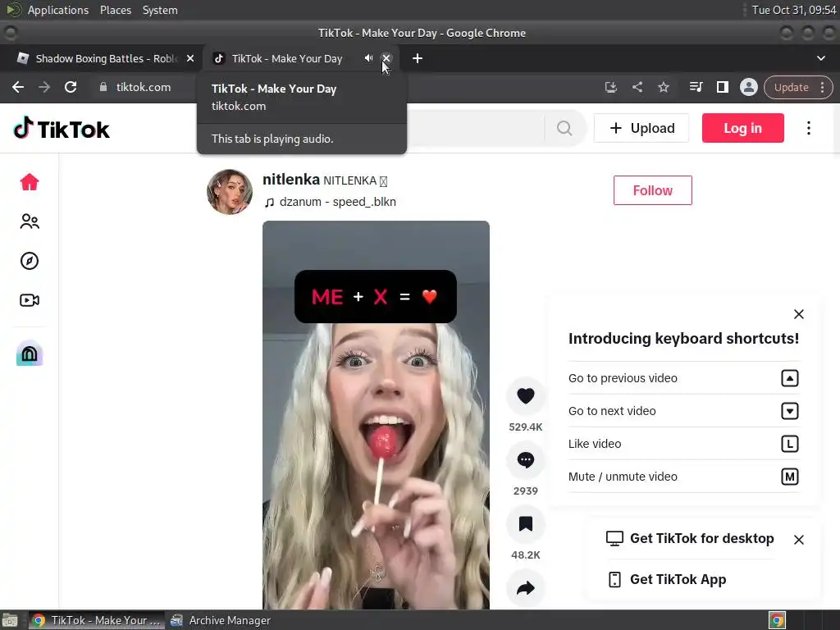
Task: Click the Like video shortcut row
Action: point(683,444)
